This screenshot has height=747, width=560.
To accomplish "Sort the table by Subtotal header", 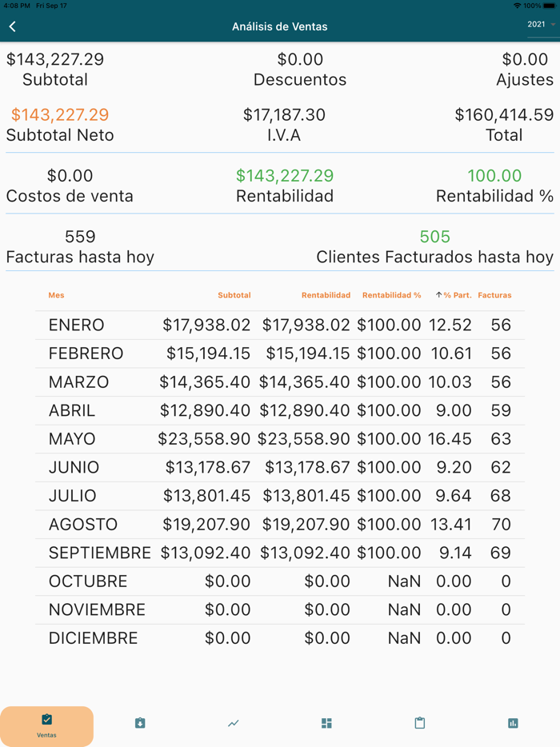I will pyautogui.click(x=234, y=294).
